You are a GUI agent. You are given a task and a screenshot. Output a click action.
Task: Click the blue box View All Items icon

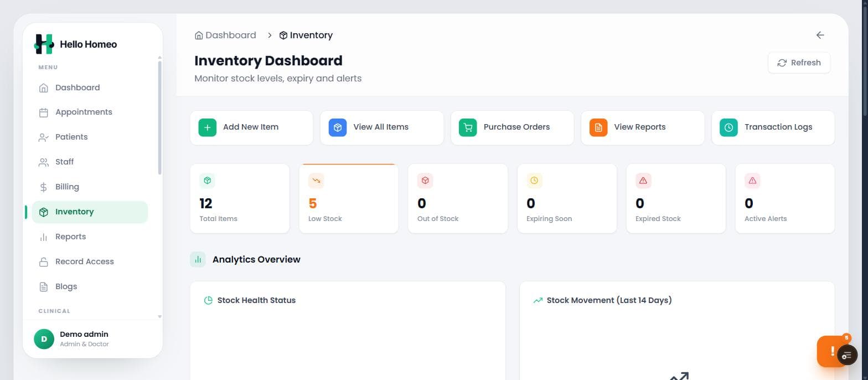[x=338, y=127]
